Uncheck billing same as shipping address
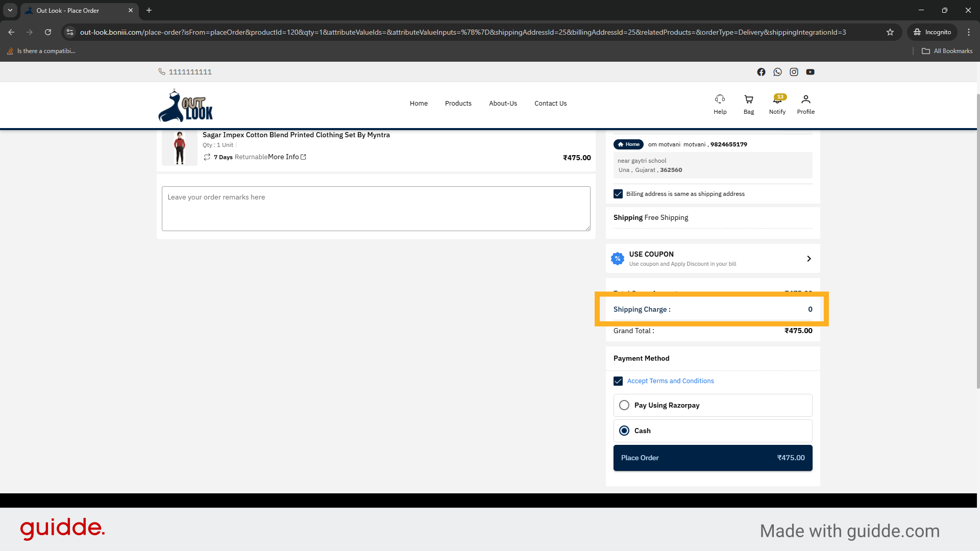 coord(618,194)
